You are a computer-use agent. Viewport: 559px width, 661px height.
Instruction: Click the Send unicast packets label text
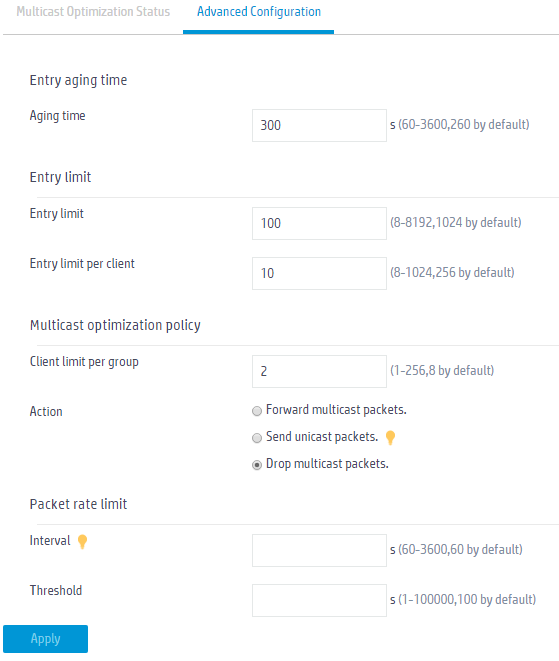coord(322,437)
